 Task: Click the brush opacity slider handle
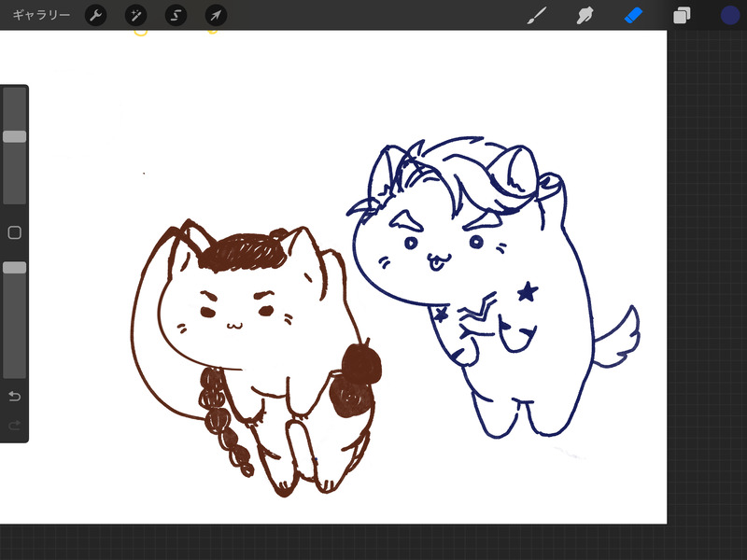(x=15, y=268)
